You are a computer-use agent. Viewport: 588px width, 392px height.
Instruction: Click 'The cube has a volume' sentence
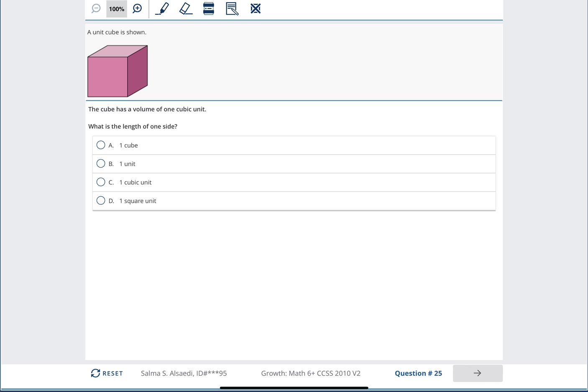click(147, 109)
